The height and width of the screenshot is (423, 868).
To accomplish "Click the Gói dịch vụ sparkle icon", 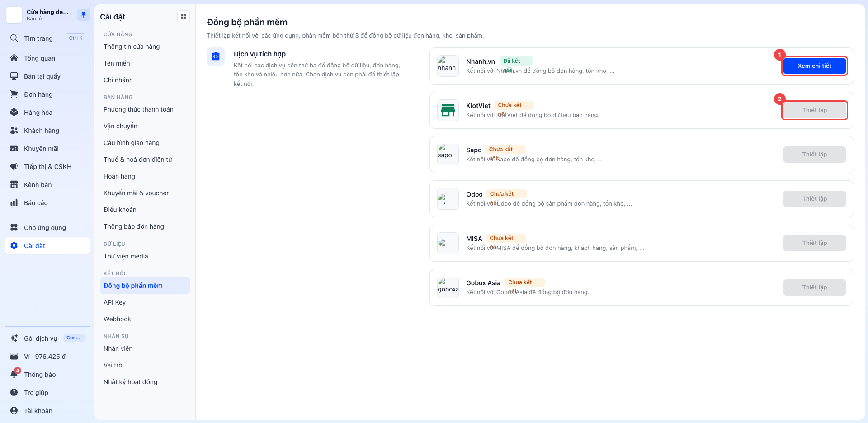I will [x=14, y=338].
